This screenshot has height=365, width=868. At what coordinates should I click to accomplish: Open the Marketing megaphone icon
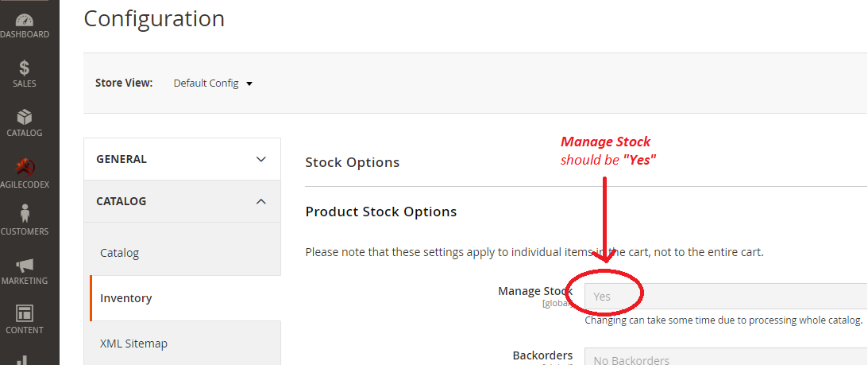click(x=25, y=265)
